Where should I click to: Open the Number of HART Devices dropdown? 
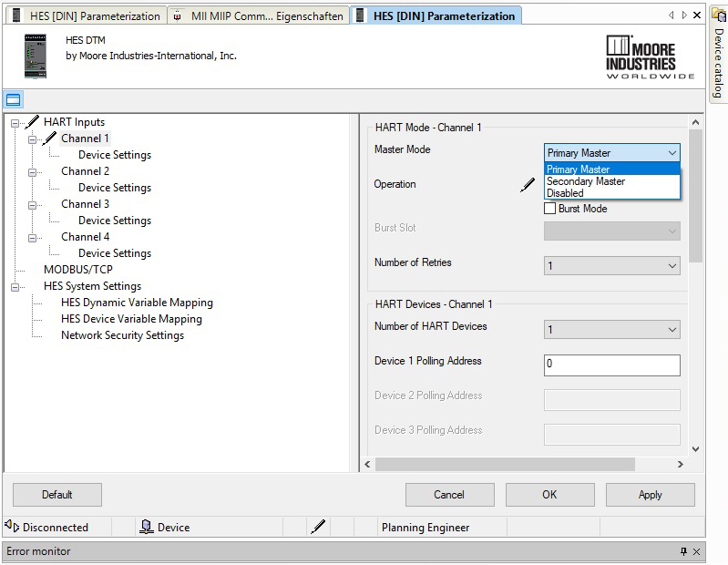pos(612,330)
